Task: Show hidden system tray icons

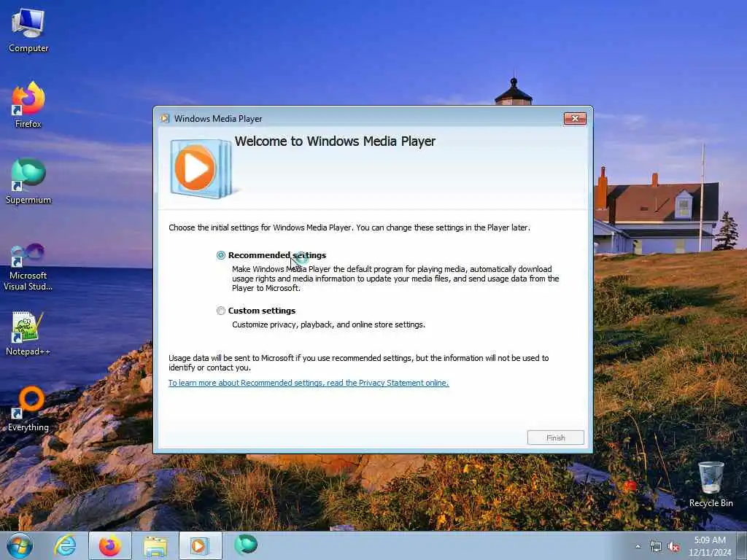Action: 638,547
